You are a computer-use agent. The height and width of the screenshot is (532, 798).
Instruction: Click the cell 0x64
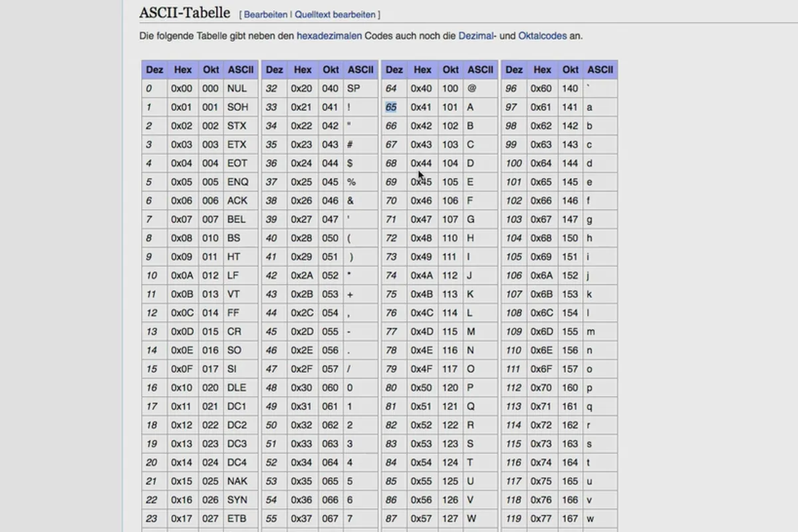point(541,163)
